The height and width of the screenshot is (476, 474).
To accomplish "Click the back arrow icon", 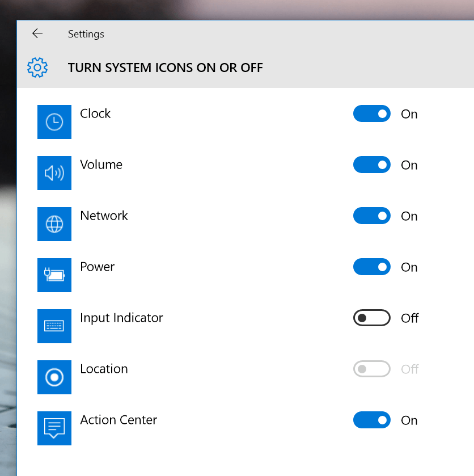I will tap(37, 33).
